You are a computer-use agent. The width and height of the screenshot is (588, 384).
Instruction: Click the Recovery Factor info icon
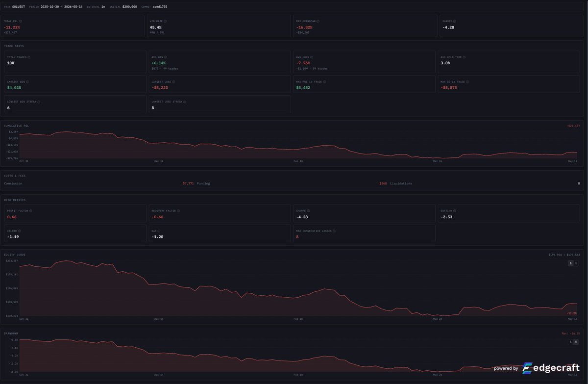pos(178,211)
